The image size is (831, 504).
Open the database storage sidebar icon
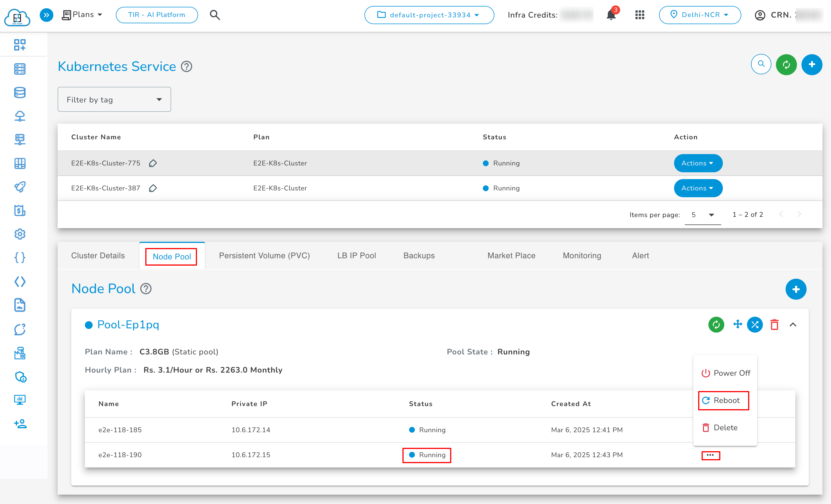pos(20,93)
